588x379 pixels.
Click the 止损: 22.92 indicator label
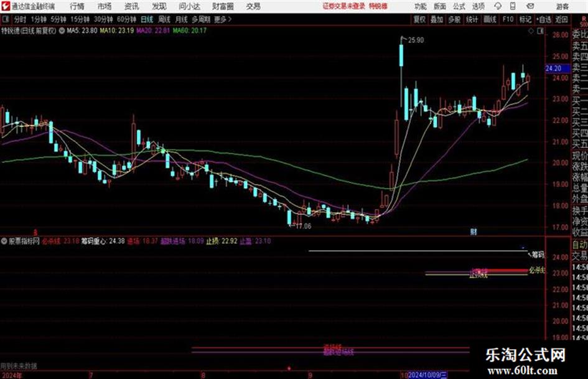coord(222,241)
